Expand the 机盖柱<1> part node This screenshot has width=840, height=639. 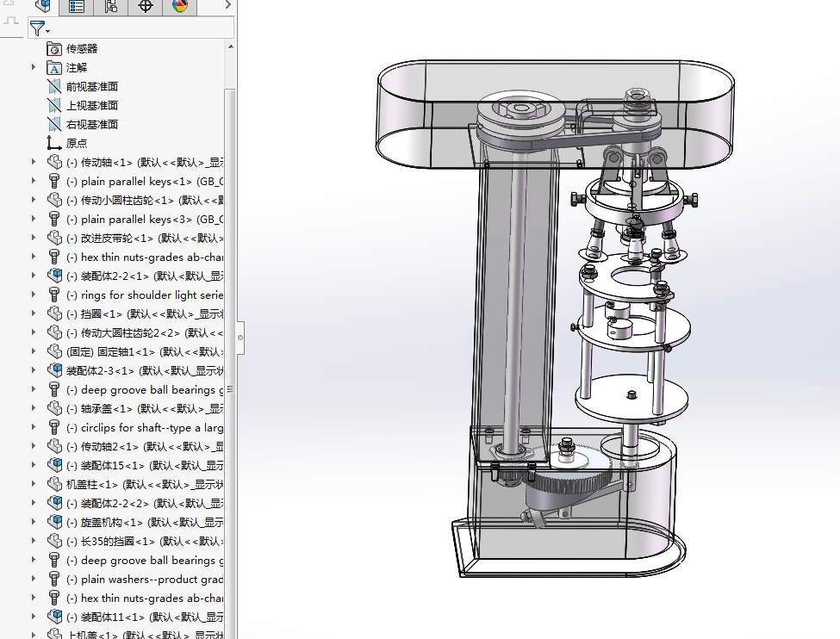(34, 484)
